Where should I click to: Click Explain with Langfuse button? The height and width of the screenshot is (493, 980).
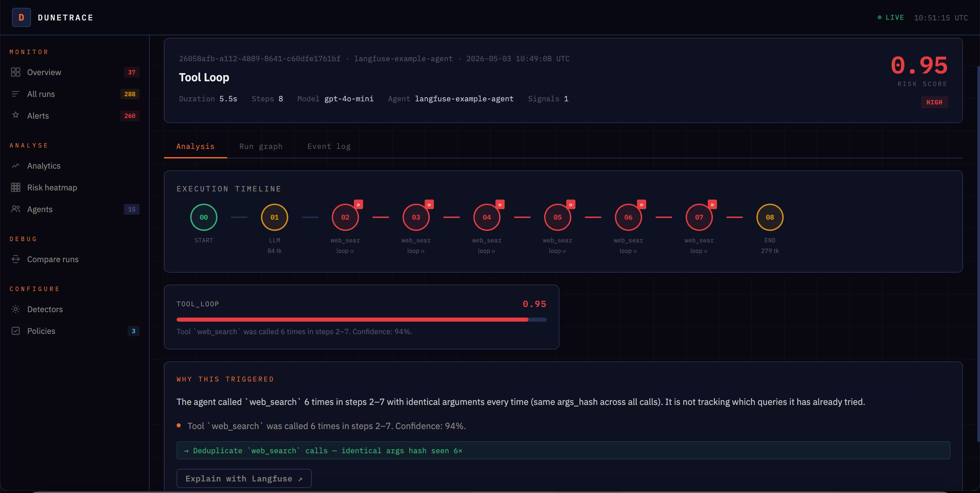point(244,479)
